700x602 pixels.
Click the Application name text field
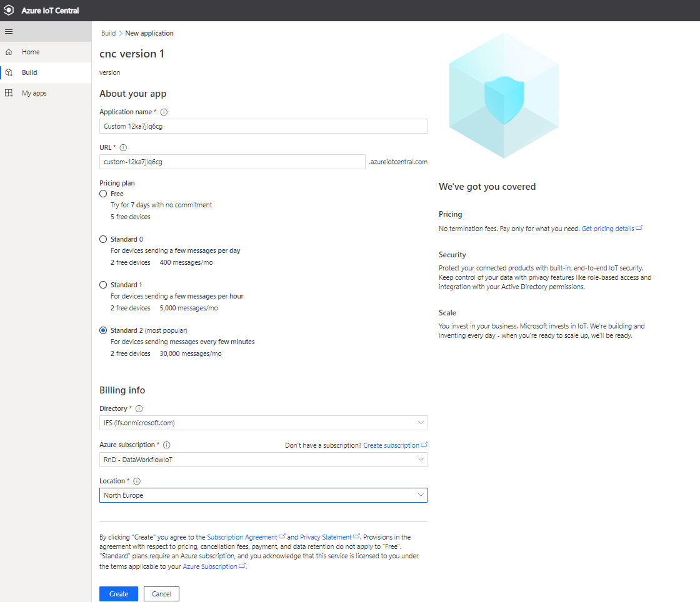click(263, 126)
